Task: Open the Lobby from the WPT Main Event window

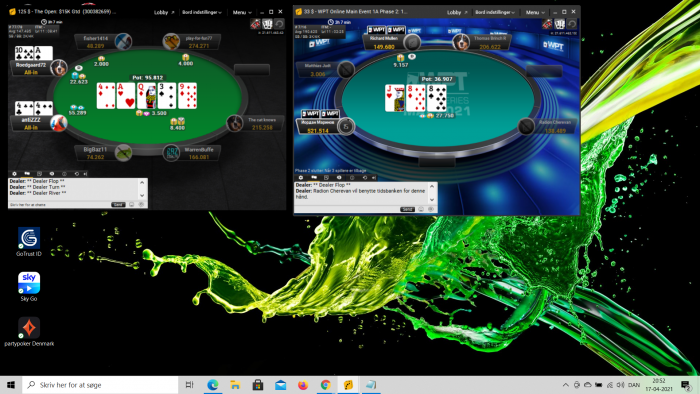Action: (x=457, y=12)
